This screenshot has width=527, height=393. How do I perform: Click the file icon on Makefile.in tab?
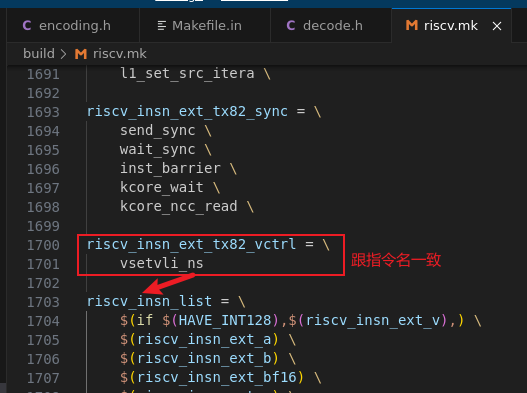pos(162,26)
